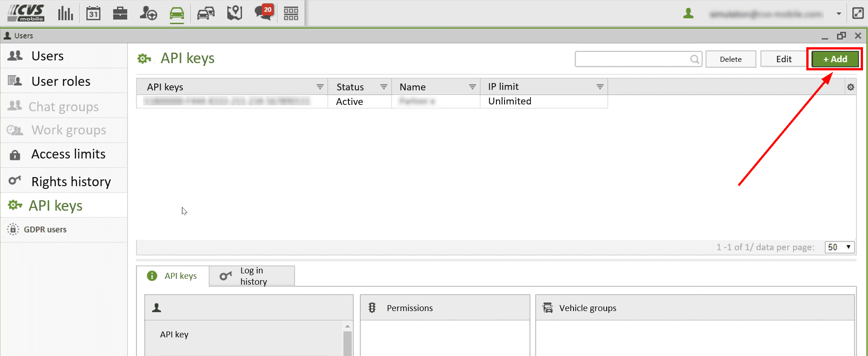Open the statistics bar chart icon
Viewport: 868px width, 356px height.
(65, 13)
